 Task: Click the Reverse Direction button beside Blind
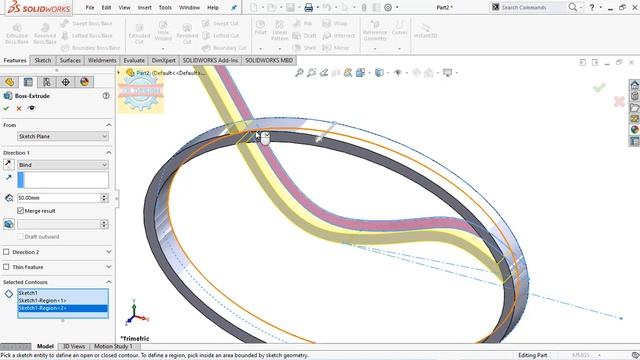(9, 164)
